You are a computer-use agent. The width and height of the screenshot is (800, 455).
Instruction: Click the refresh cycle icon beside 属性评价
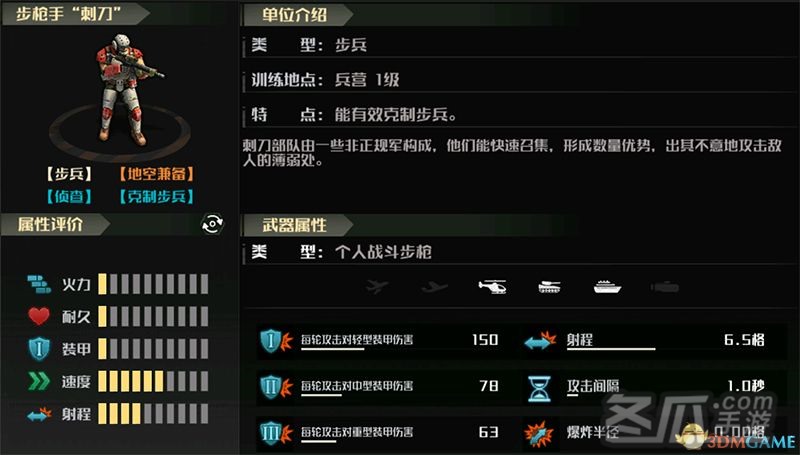212,224
